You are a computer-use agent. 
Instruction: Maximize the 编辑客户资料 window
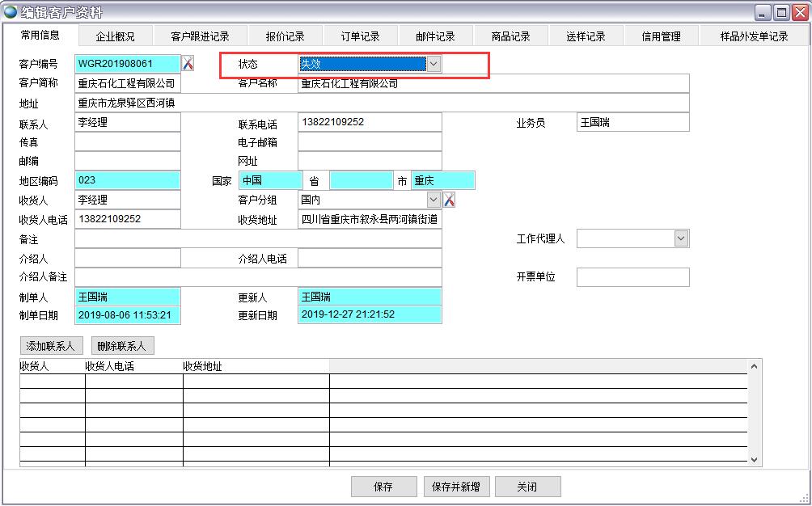coord(781,12)
